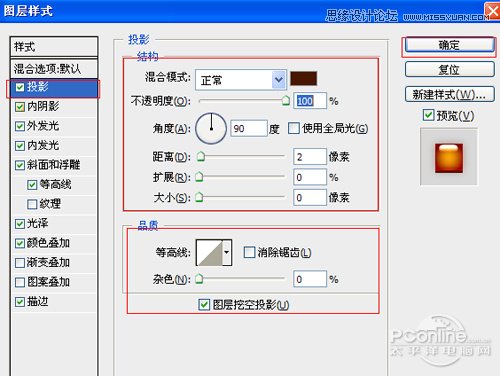Screen dimensions: 500x376
Task: Enable the 图案叠加 pattern overlay checkbox
Action: [20, 282]
